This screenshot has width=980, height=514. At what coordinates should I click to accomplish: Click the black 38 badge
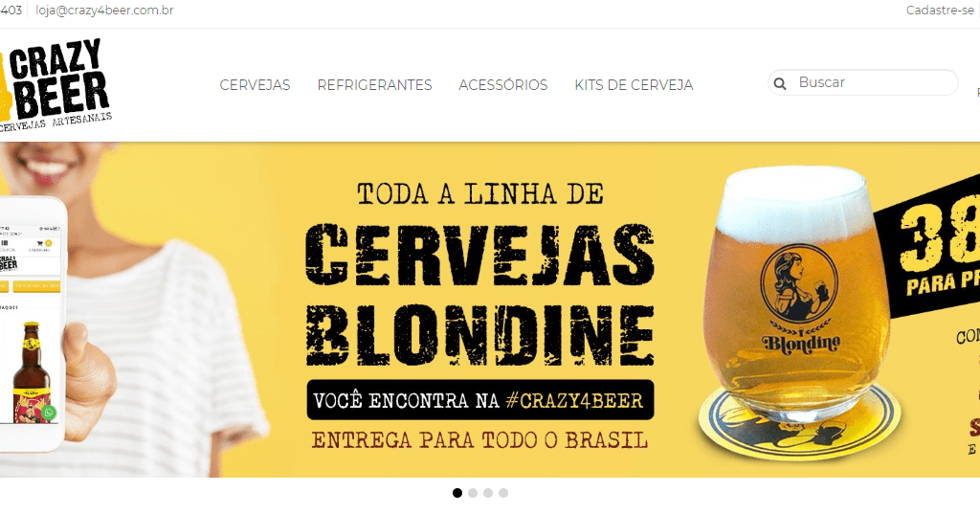(930, 255)
